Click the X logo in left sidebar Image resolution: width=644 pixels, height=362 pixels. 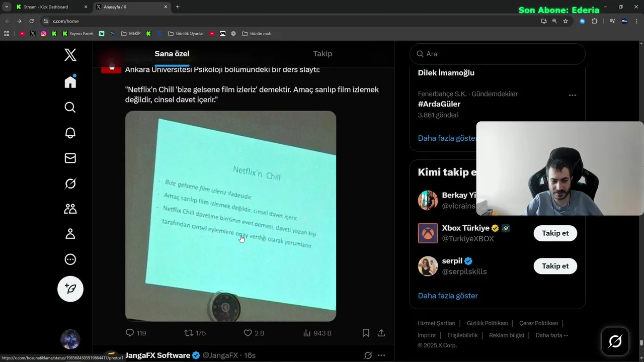click(x=70, y=54)
